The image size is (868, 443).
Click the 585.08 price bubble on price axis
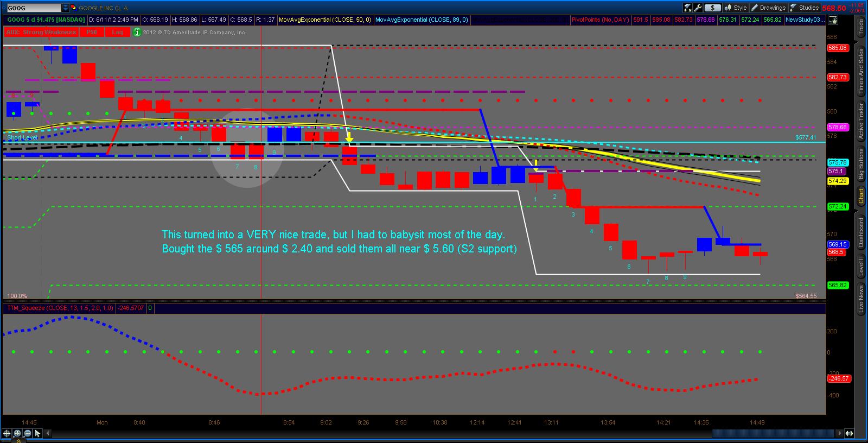tap(838, 48)
